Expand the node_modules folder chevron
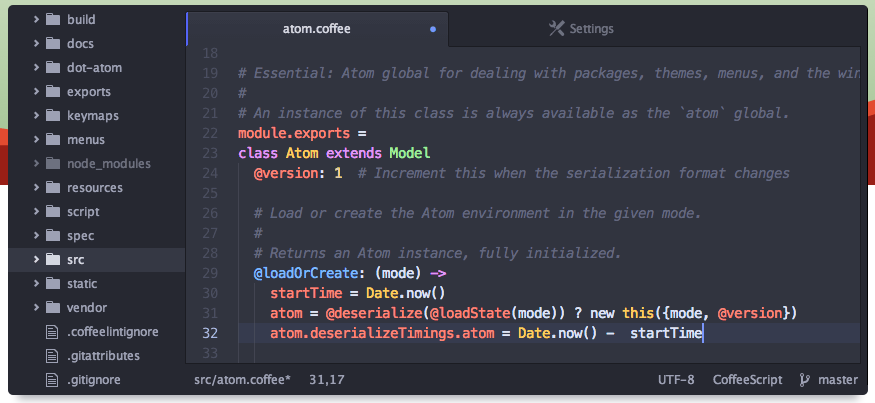The height and width of the screenshot is (403, 875). [36, 164]
